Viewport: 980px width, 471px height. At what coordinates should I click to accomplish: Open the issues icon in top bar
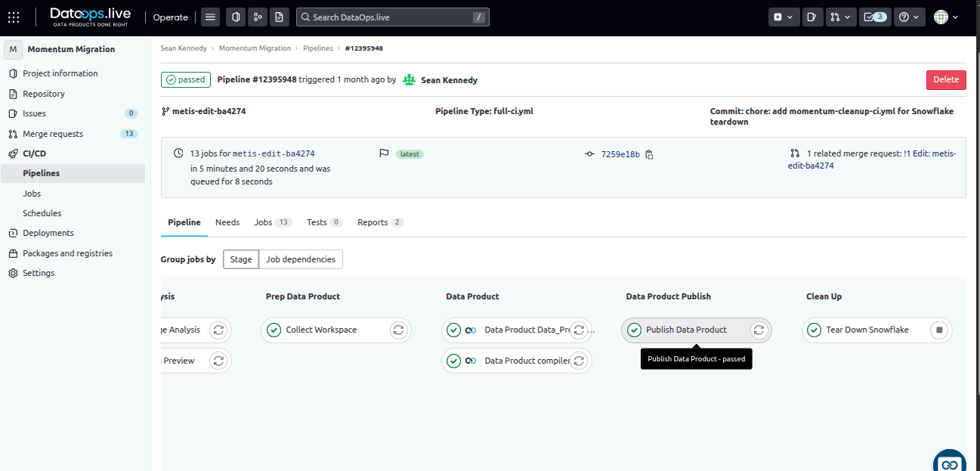812,17
